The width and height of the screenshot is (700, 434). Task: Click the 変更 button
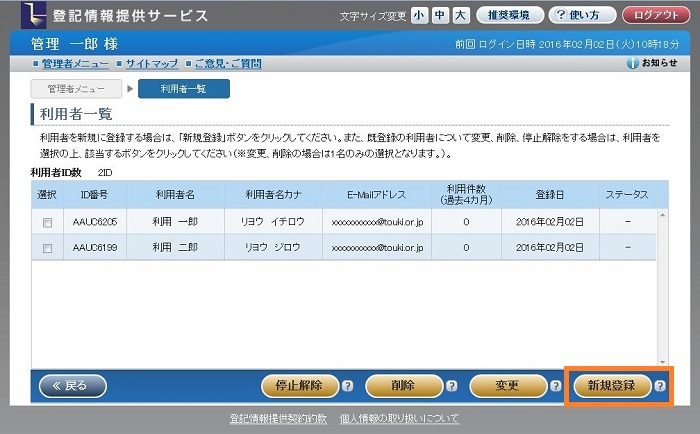[508, 386]
